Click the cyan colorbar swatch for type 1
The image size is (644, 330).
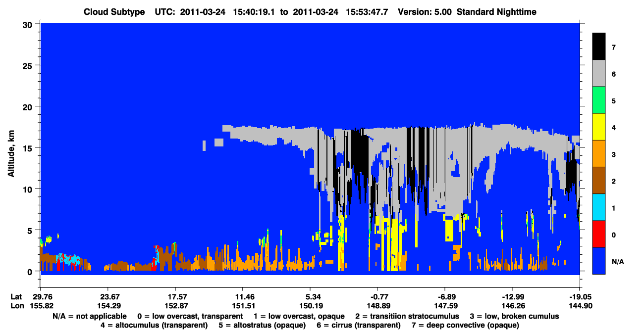click(599, 207)
